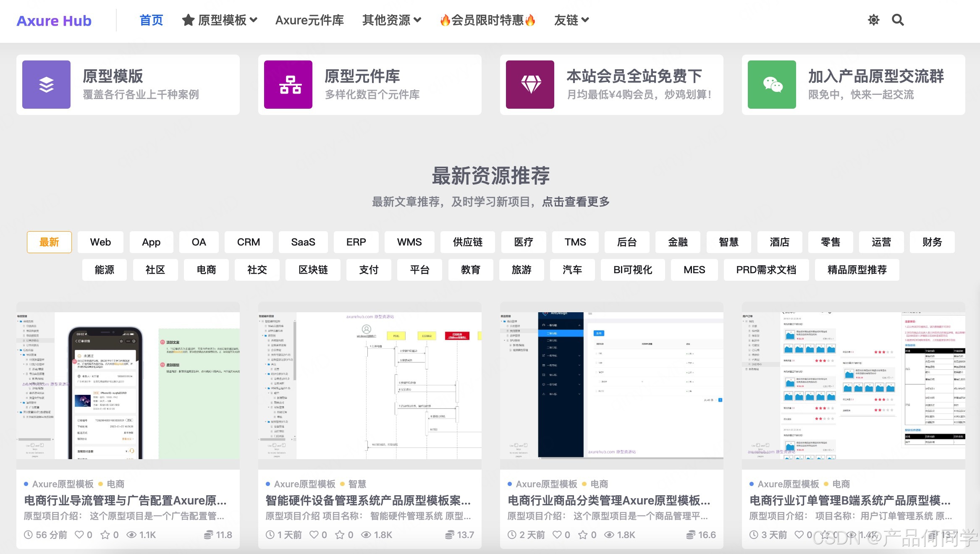Image resolution: width=980 pixels, height=554 pixels.
Task: Select the CRM category tab
Action: 248,242
